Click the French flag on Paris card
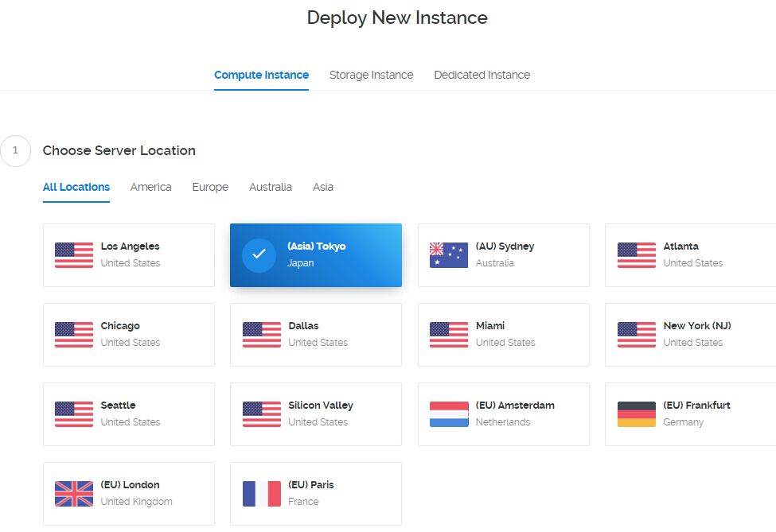 coord(260,493)
